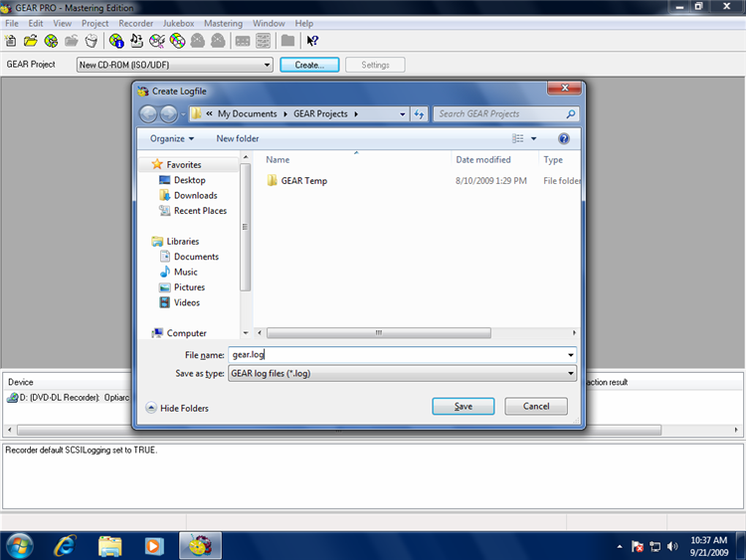The image size is (746, 560).
Task: Select Downloads in the Favorites list
Action: tap(195, 196)
